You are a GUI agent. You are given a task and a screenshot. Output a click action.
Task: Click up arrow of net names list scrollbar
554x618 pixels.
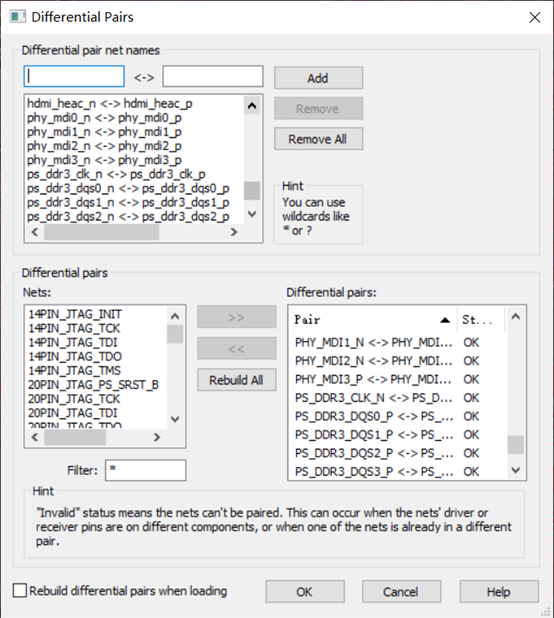tap(252, 106)
